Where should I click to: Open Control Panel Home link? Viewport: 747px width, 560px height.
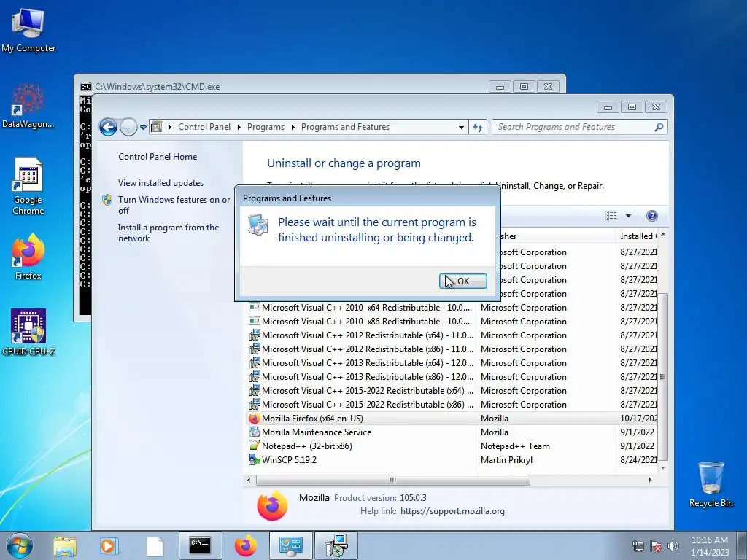click(158, 157)
